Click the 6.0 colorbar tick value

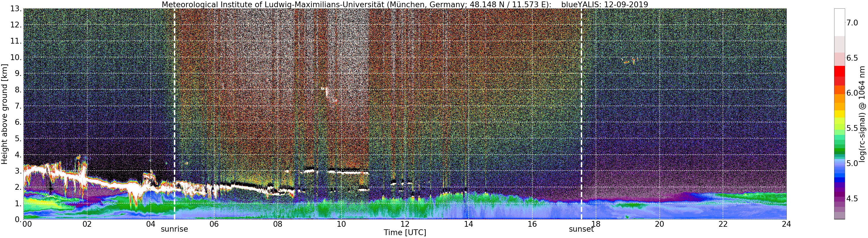(x=852, y=93)
